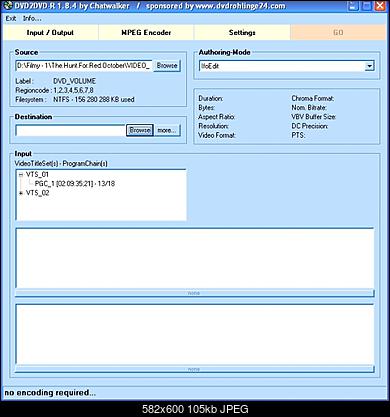Viewport: 390px width, 417px height.
Task: Browse for the Source folder
Action: tap(167, 65)
